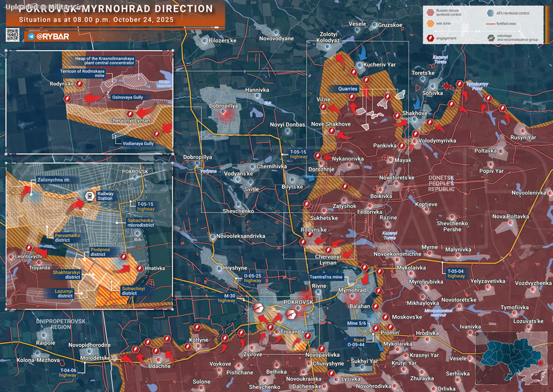Screen dimensions: 553x392
Task: Click the city marker dot at Novooleksandrivka
Action: click(213, 237)
